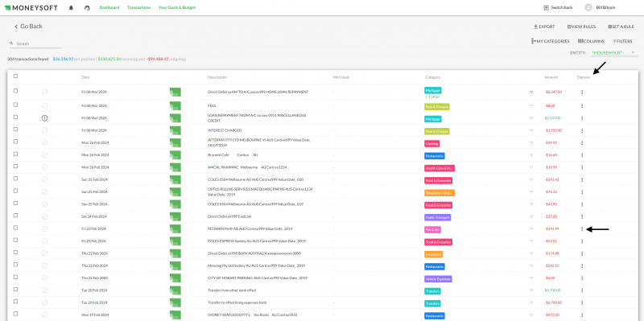Split the AMCAL PHARMAC transaction via split icon
644x321 pixels.
[x=531, y=168]
